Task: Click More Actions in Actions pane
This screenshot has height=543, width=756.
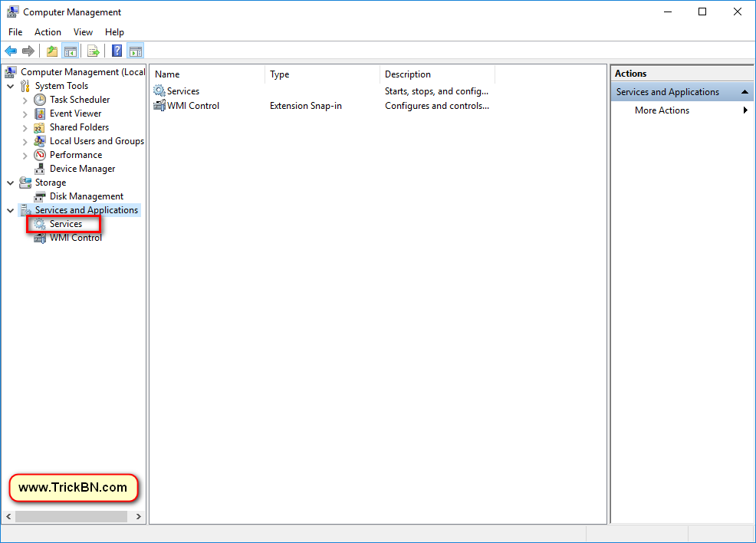Action: point(662,110)
